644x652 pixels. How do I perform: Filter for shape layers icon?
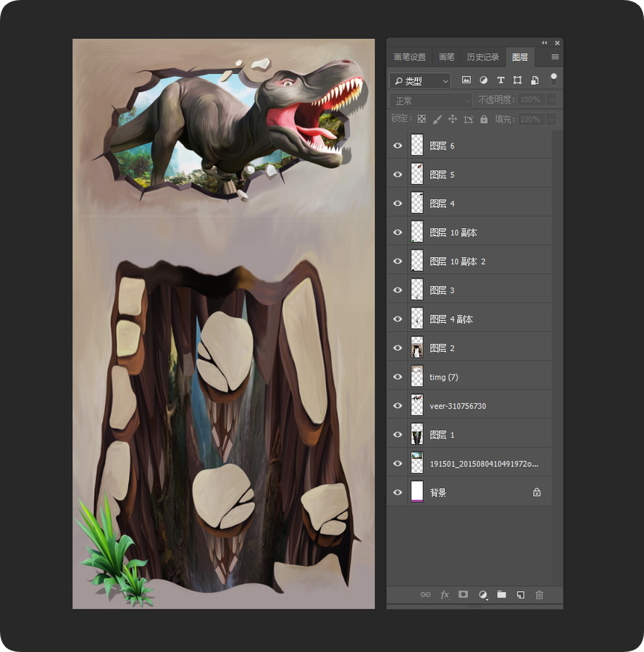click(x=518, y=80)
